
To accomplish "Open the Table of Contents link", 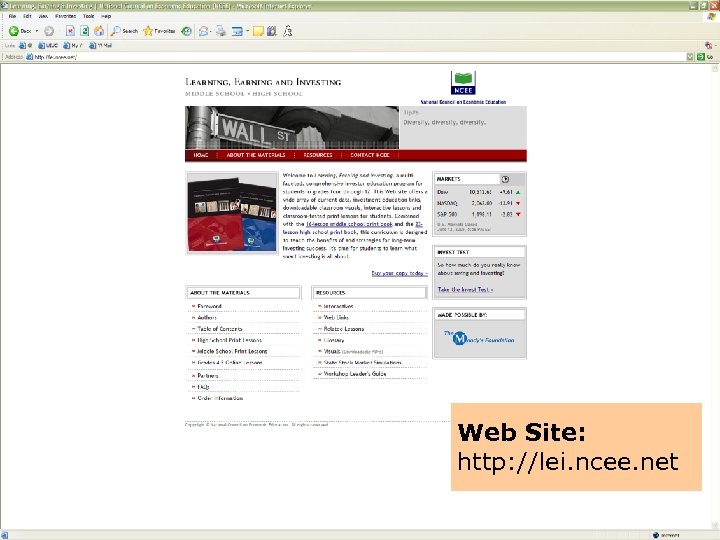I will [219, 329].
